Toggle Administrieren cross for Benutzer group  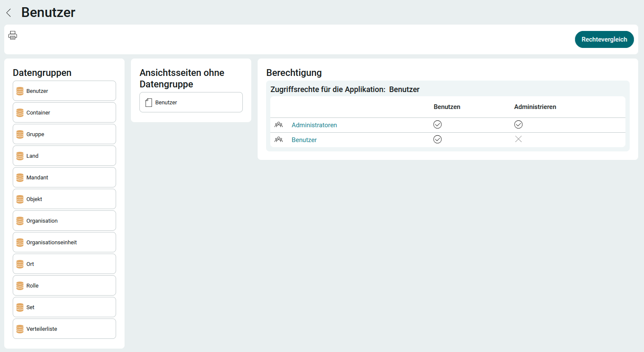pos(518,139)
